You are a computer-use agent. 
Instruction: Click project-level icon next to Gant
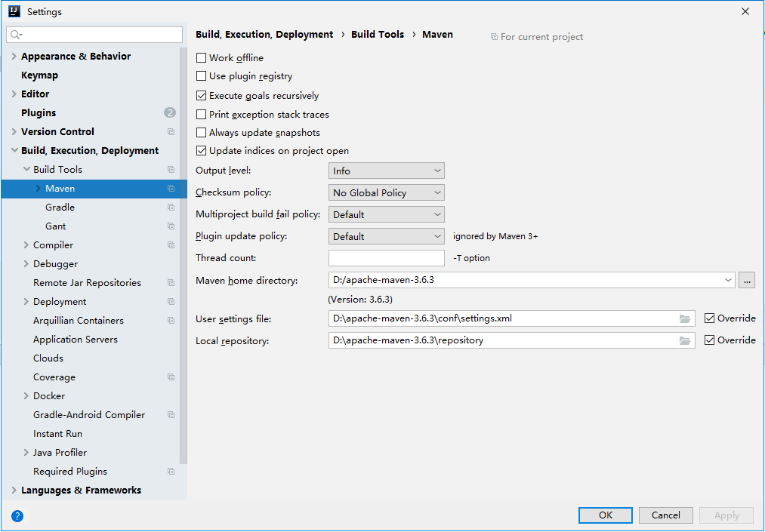click(171, 226)
